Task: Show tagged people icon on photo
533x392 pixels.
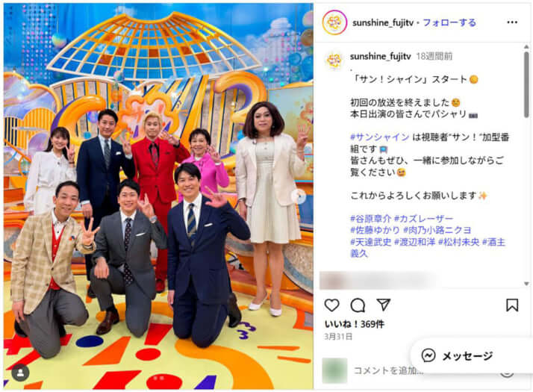Action: (20, 373)
